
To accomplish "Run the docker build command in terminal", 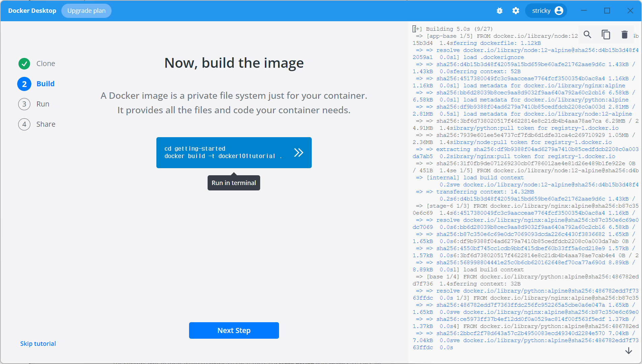I will [299, 153].
